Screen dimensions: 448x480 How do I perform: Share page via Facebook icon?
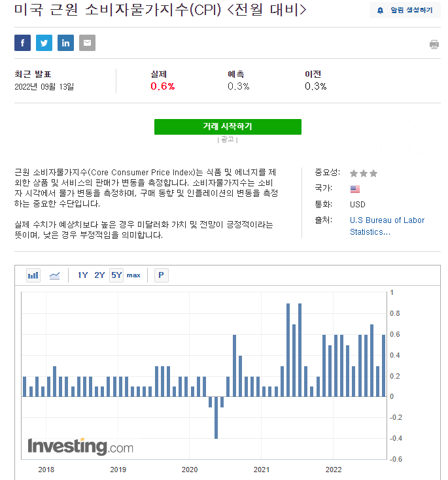coord(22,43)
